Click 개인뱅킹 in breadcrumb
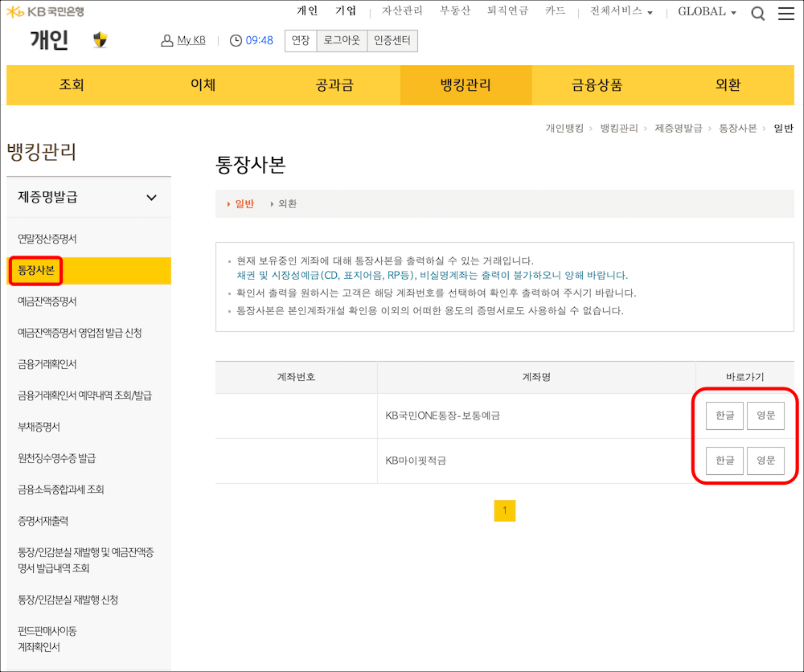Screen dimensions: 804x672 tap(564, 128)
